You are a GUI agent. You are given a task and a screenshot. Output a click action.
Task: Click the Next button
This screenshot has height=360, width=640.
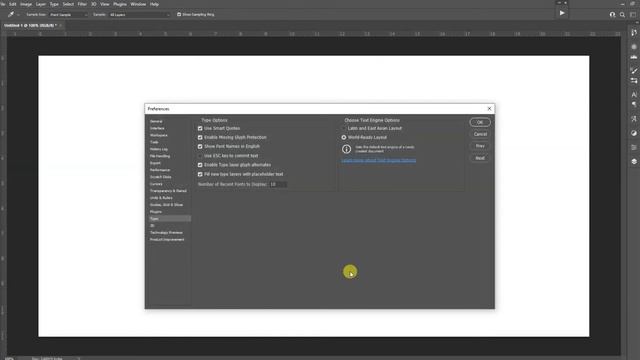pyautogui.click(x=480, y=158)
